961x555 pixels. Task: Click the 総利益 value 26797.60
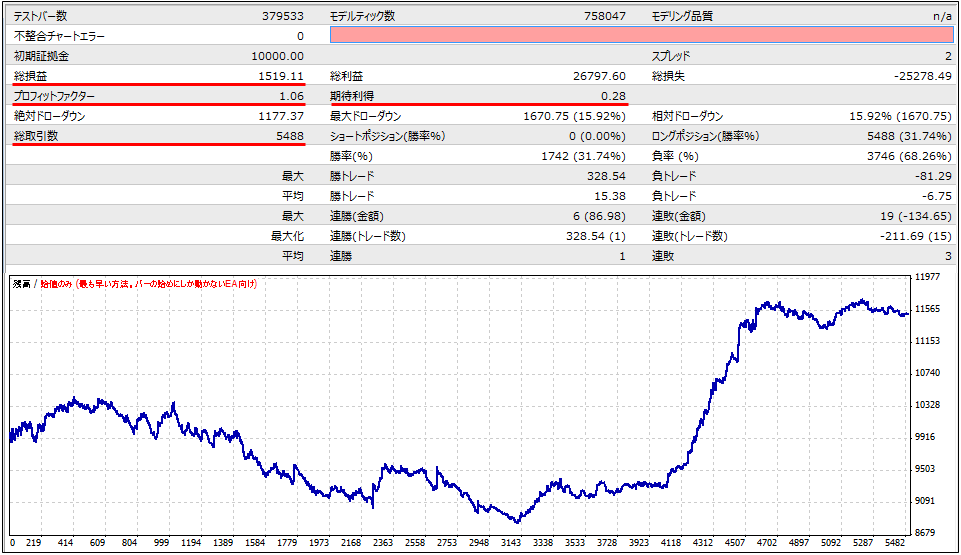(599, 76)
